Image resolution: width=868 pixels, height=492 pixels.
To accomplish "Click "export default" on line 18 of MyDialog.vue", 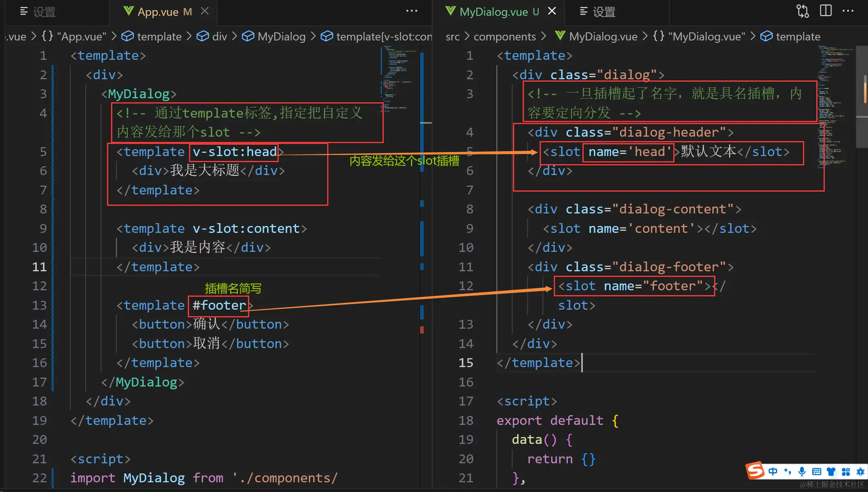I will (x=550, y=420).
